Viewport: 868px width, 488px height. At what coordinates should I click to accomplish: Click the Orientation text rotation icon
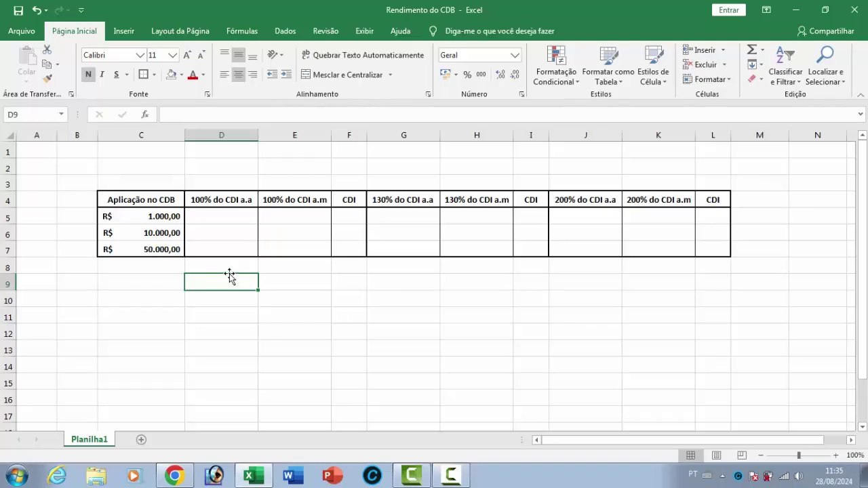[x=273, y=55]
